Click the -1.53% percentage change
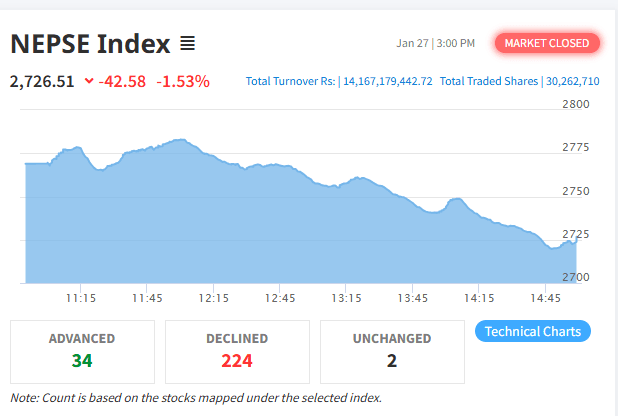The height and width of the screenshot is (416, 618). [182, 82]
